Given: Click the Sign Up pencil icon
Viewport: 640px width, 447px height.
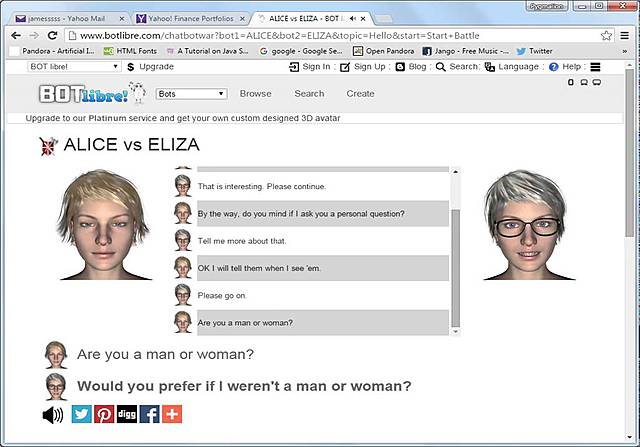Looking at the screenshot, I should (345, 67).
